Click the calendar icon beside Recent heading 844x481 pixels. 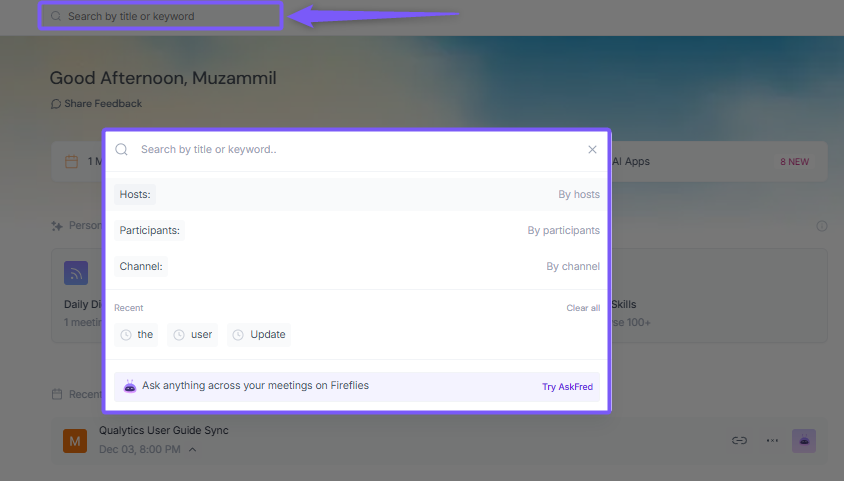click(57, 394)
